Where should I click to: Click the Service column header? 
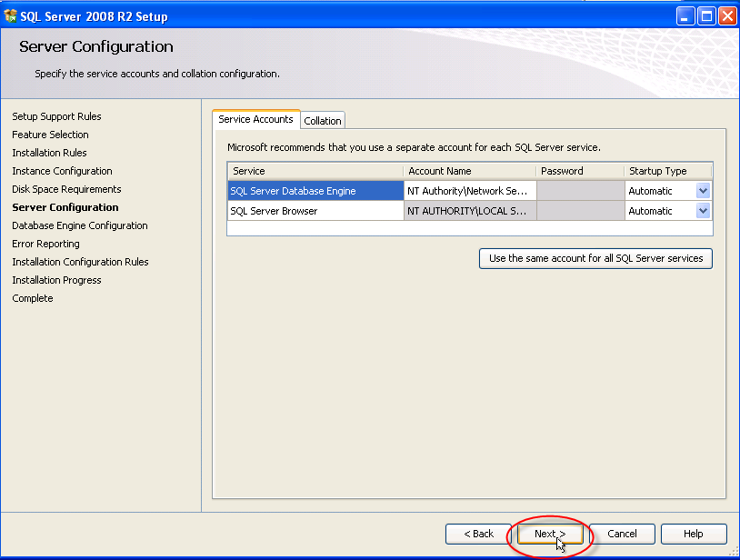click(315, 171)
